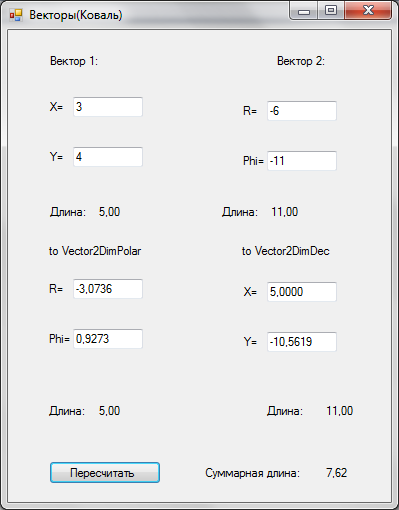
Task: Click the polar Phi= result field showing 0,9273
Action: coord(108,339)
